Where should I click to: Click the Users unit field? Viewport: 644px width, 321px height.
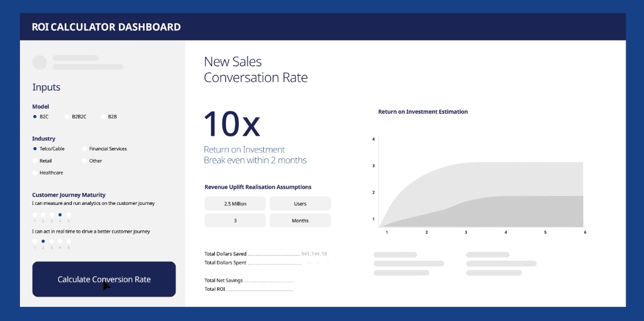300,204
